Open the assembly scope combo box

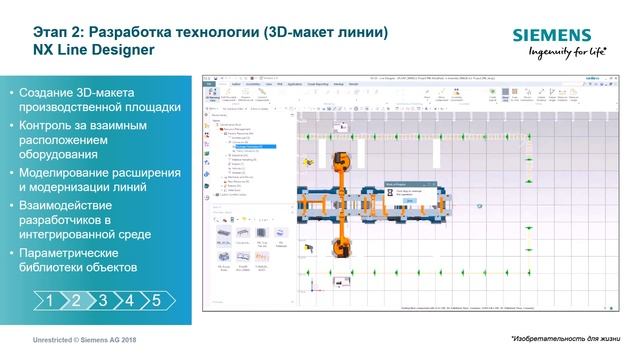pyautogui.click(x=263, y=109)
